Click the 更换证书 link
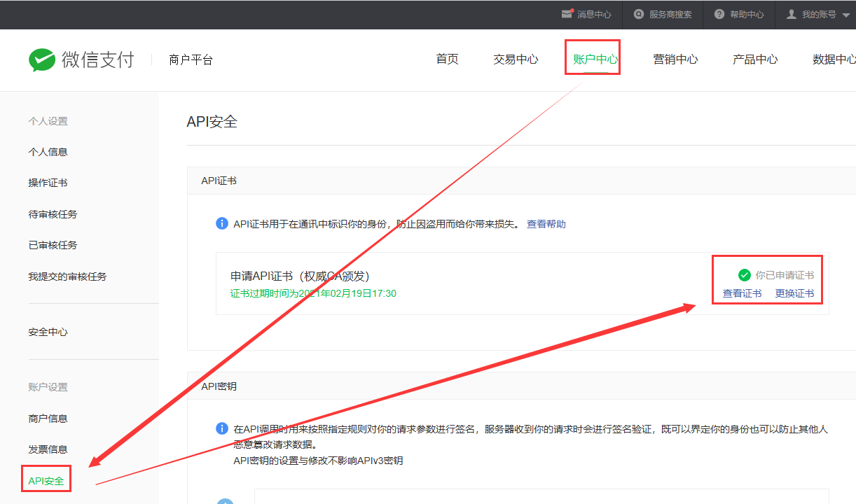 pyautogui.click(x=794, y=293)
